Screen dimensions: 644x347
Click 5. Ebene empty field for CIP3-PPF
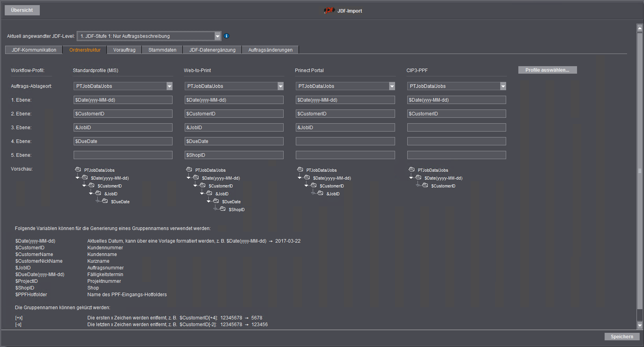pyautogui.click(x=457, y=155)
